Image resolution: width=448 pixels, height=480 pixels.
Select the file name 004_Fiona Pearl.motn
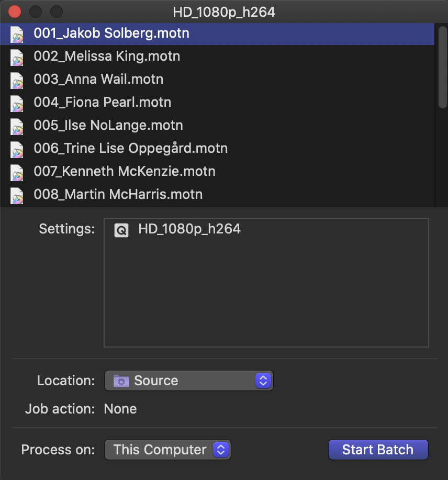tap(103, 102)
